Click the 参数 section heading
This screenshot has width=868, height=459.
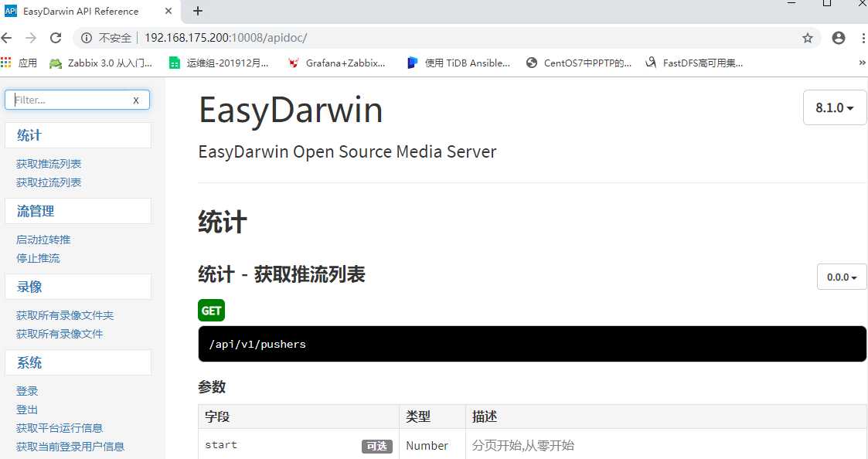pos(212,387)
